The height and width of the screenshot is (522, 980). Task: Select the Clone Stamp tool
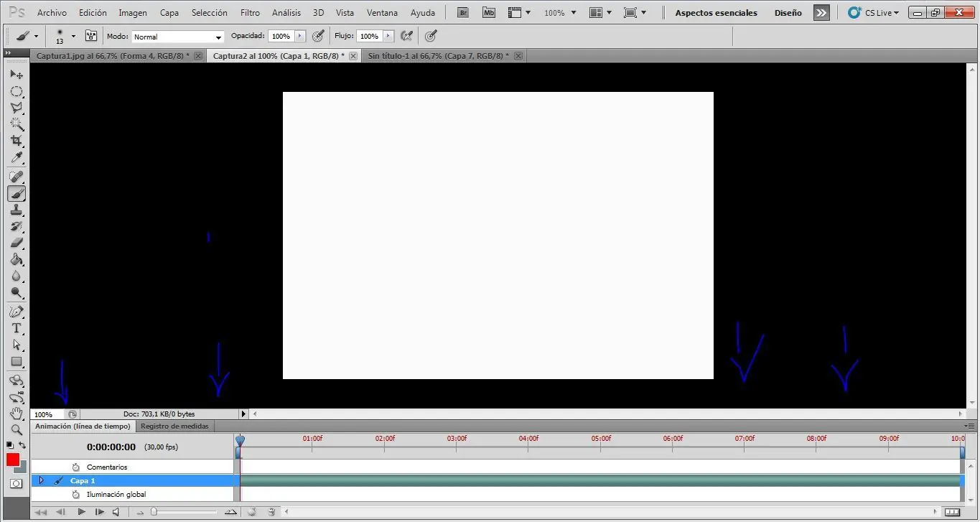(16, 210)
